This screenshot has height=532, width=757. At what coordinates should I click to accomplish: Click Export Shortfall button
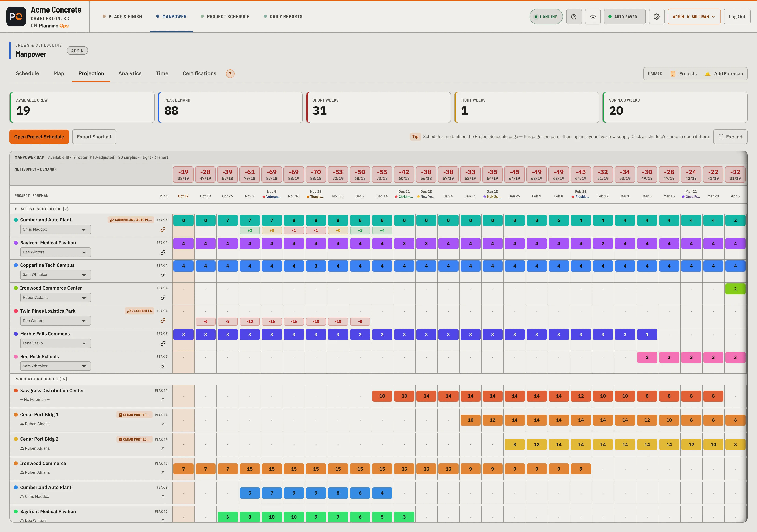click(x=94, y=137)
